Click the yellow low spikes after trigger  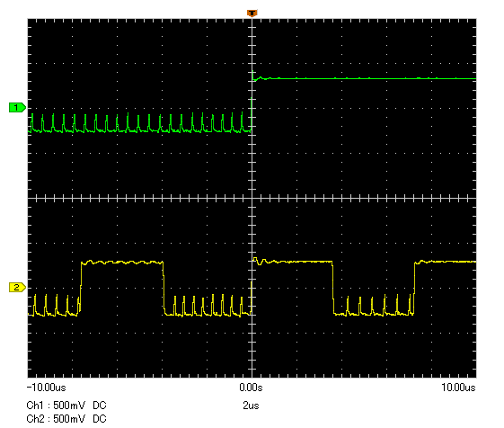374,305
